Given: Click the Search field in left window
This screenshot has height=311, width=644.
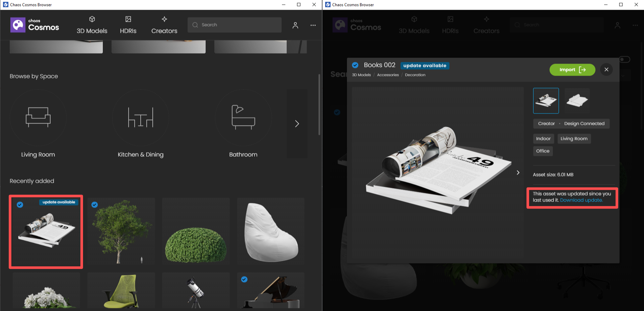Looking at the screenshot, I should pos(234,25).
